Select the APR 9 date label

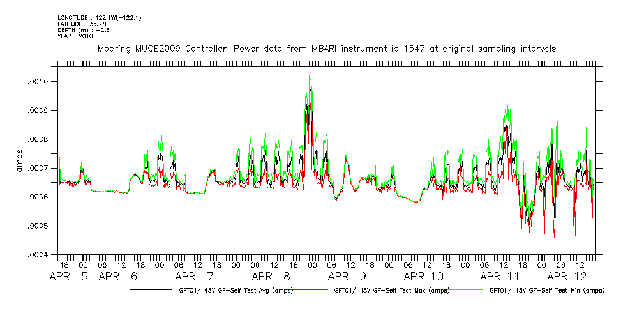(x=347, y=277)
